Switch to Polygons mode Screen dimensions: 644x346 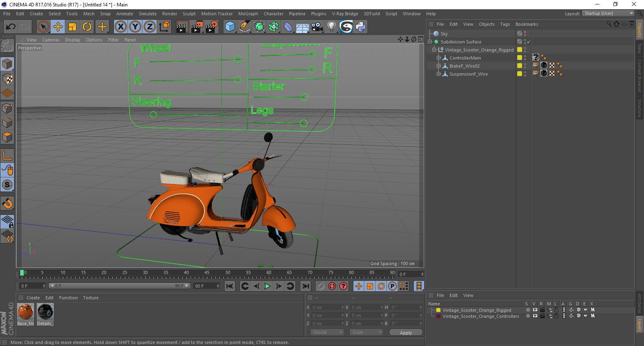click(x=7, y=137)
